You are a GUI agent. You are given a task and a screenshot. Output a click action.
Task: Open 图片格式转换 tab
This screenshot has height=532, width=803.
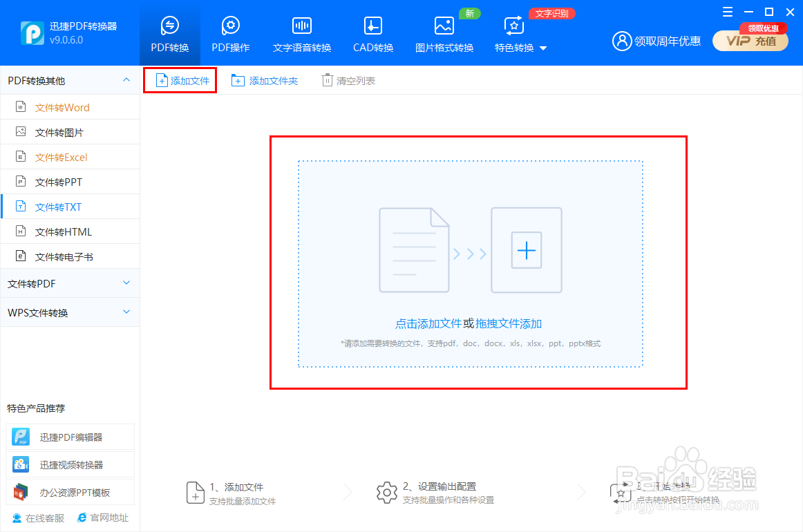click(x=444, y=34)
